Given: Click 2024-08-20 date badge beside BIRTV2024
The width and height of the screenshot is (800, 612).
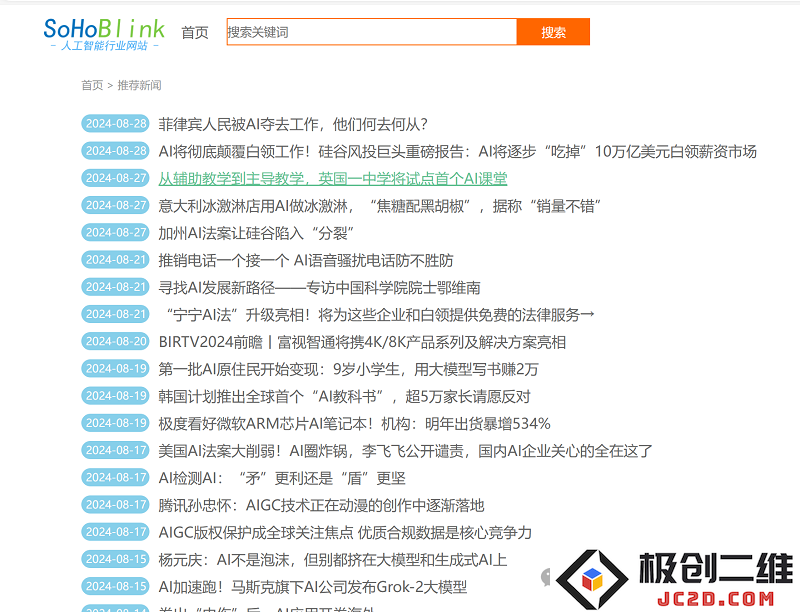Looking at the screenshot, I should pos(115,341).
